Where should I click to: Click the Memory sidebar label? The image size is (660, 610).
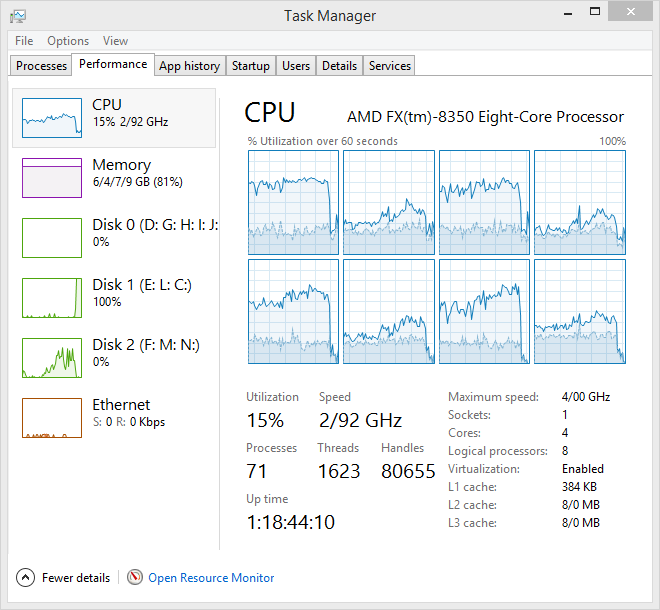(122, 165)
